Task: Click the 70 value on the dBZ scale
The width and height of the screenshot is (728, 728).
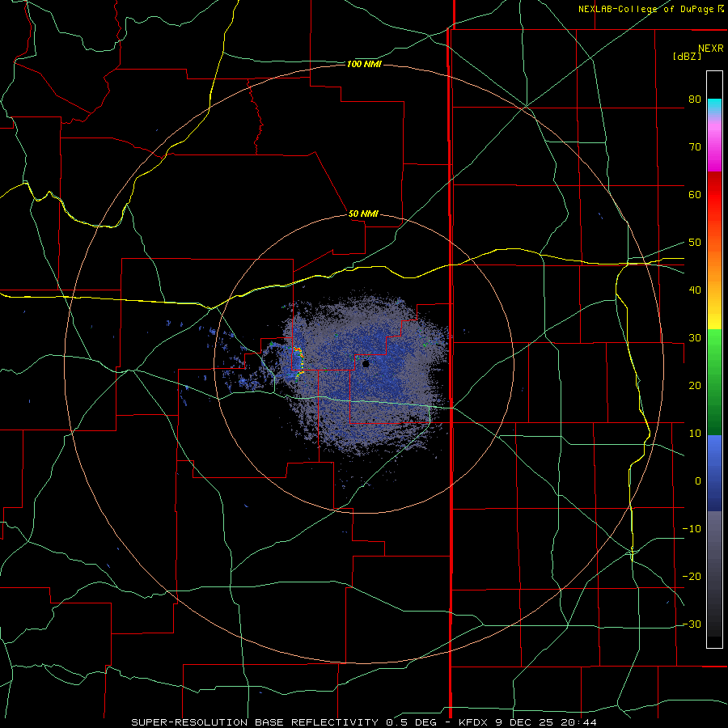Action: pos(695,147)
